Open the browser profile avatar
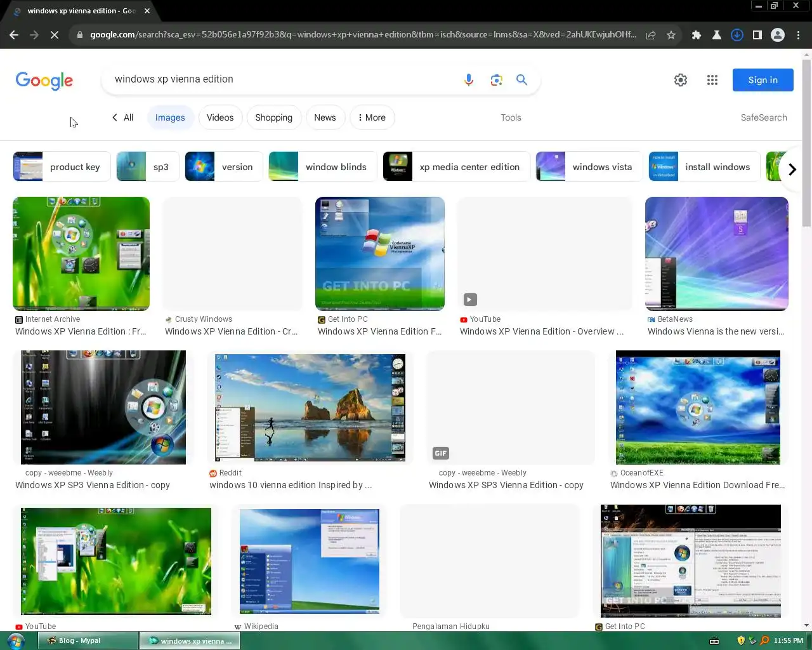The height and width of the screenshot is (650, 812). 778,35
